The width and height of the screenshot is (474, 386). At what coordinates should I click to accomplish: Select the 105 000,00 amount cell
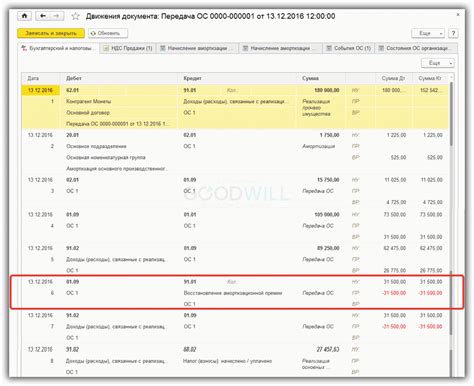321,214
